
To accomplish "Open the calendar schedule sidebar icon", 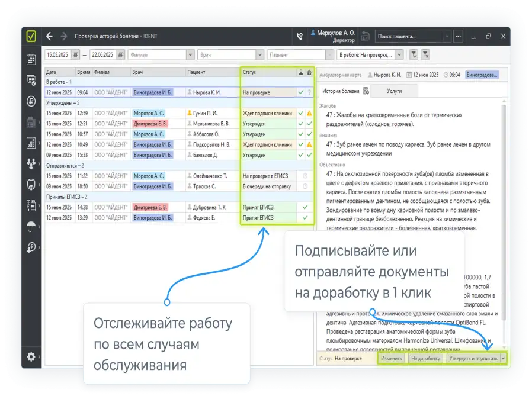I will pos(31,59).
